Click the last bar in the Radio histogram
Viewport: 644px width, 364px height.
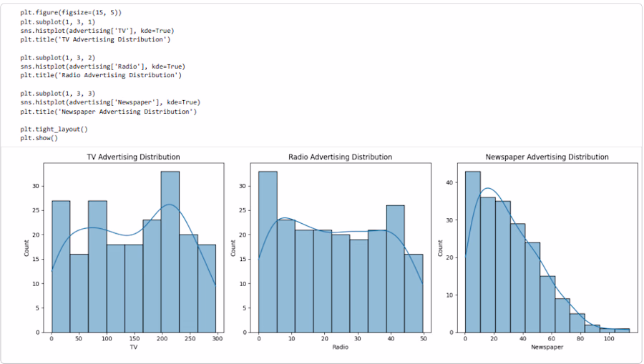click(x=414, y=293)
